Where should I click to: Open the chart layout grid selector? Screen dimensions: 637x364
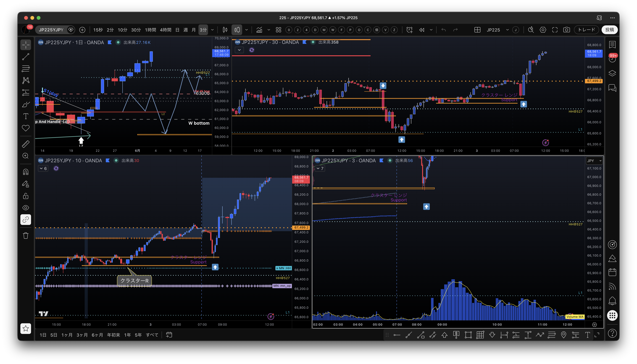pyautogui.click(x=477, y=30)
